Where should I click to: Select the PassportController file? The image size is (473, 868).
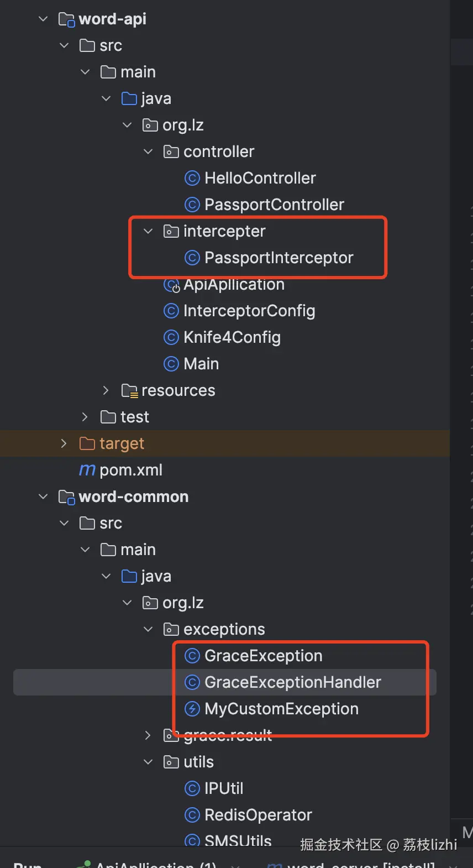[274, 205]
